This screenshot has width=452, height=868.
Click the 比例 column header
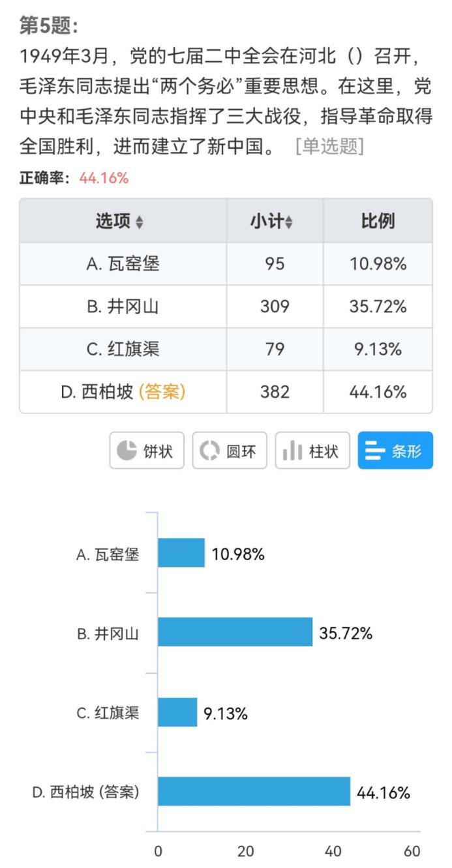(x=378, y=221)
